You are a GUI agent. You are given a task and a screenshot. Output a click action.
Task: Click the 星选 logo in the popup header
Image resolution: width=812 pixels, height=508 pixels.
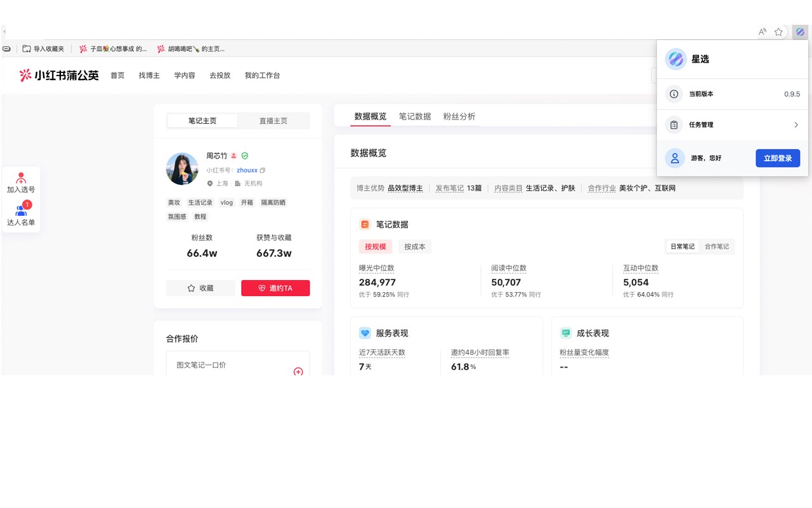tap(676, 59)
